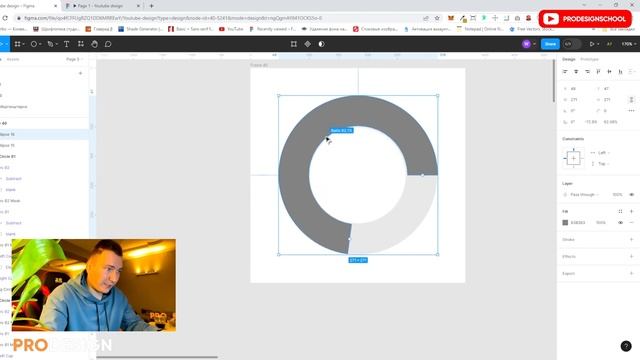The image size is (640, 360).
Task: Select the Text tool
Action: 67,44
